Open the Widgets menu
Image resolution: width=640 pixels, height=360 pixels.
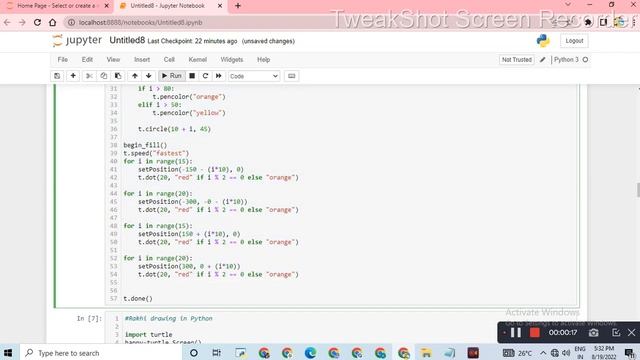click(x=232, y=60)
